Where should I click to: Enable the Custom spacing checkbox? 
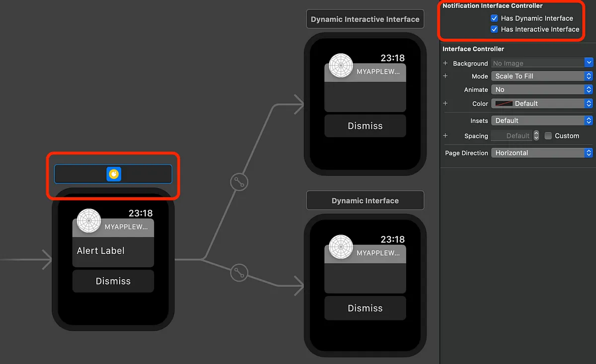pyautogui.click(x=548, y=136)
